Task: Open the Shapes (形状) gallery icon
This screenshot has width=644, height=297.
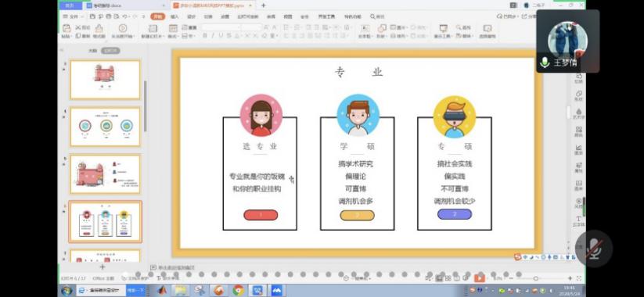Action: click(x=382, y=28)
